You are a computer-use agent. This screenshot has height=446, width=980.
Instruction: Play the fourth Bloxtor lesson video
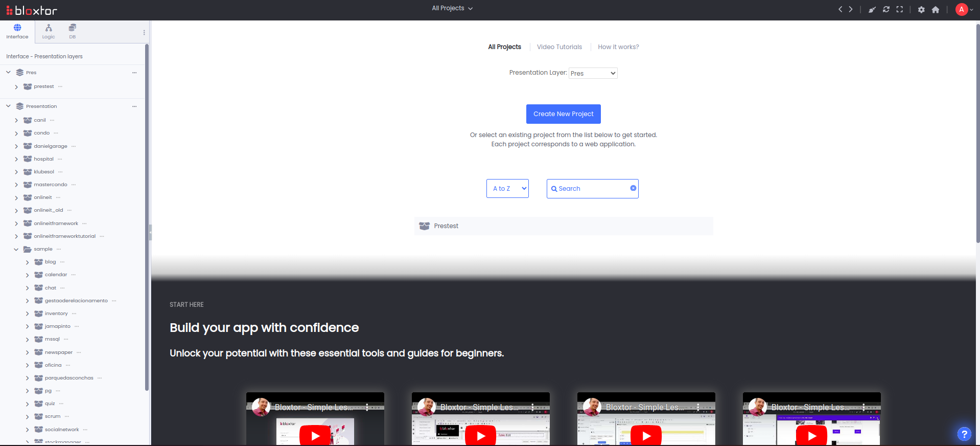point(812,436)
